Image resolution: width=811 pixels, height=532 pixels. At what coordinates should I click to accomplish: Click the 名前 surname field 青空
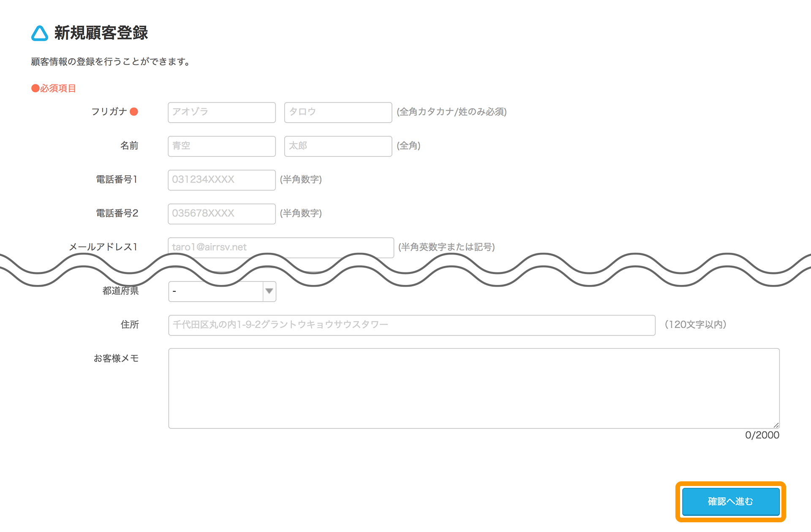pos(221,146)
